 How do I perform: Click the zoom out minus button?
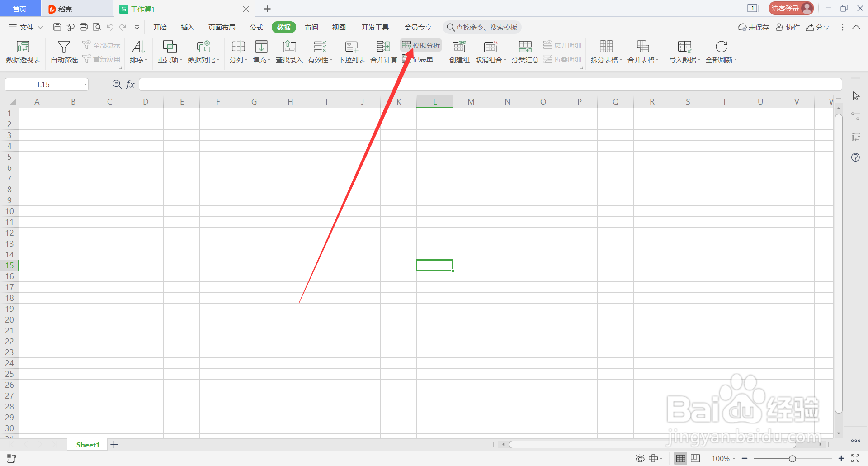coord(745,459)
